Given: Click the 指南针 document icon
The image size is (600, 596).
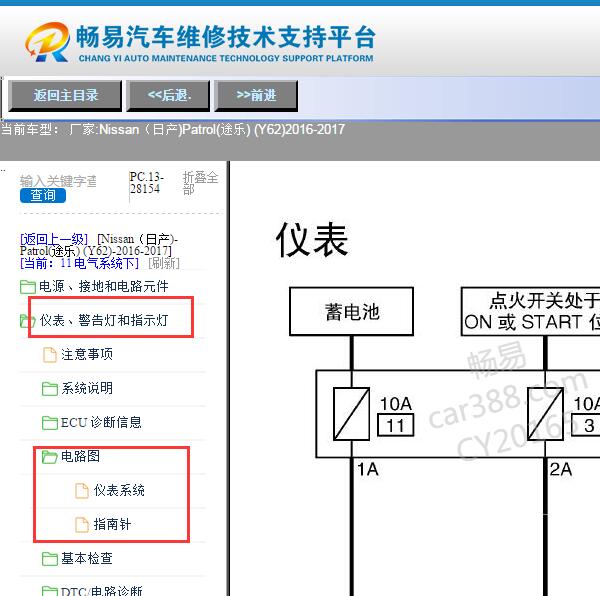Looking at the screenshot, I should [x=82, y=525].
